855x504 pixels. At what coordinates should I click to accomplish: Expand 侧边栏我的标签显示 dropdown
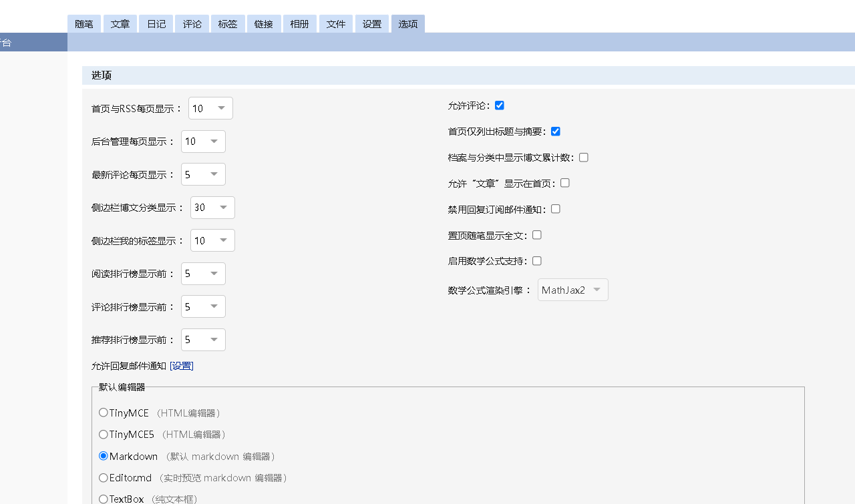coord(212,240)
